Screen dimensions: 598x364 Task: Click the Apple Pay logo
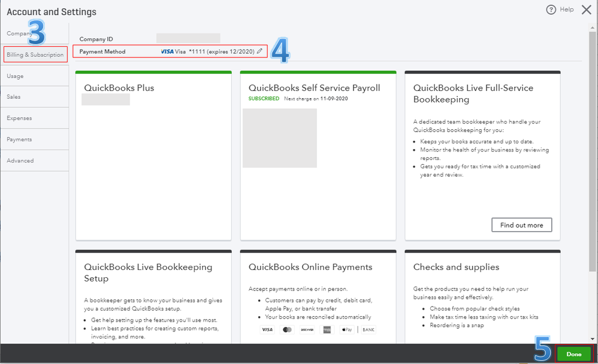tap(347, 330)
